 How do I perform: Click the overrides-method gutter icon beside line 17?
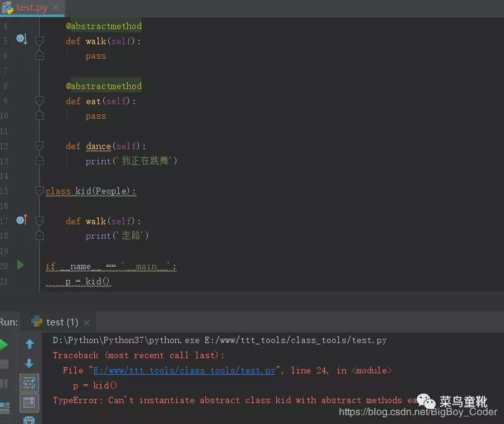click(21, 220)
